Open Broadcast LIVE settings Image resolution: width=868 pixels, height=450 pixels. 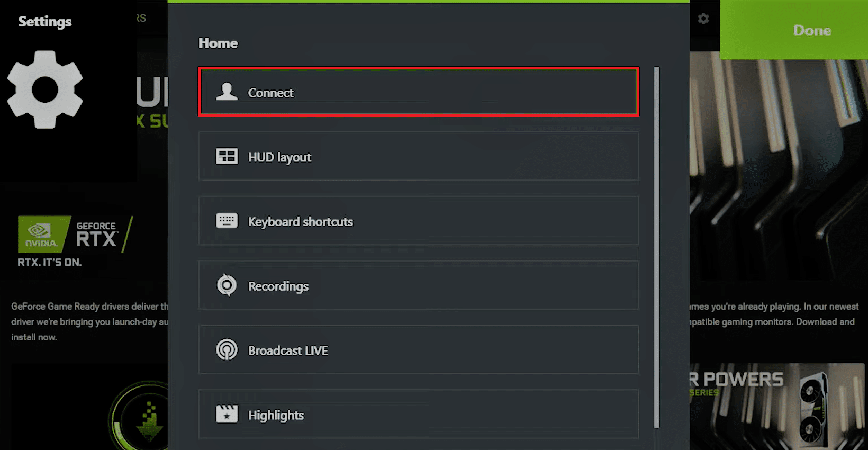click(x=418, y=350)
